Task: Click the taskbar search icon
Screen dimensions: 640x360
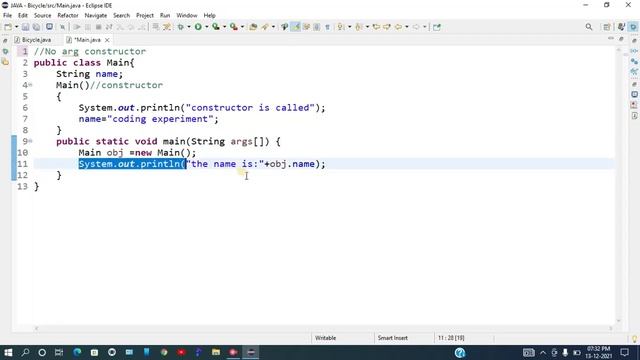Action: pos(25,352)
